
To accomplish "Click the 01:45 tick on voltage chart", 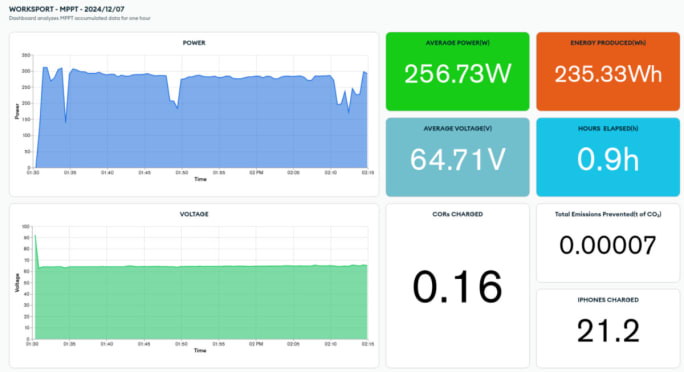I will (144, 344).
